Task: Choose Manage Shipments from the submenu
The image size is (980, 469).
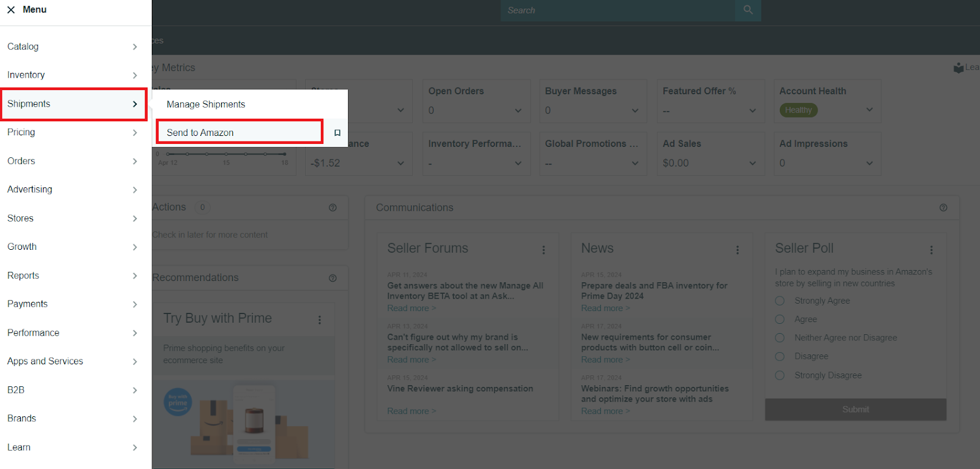Action: [250, 105]
